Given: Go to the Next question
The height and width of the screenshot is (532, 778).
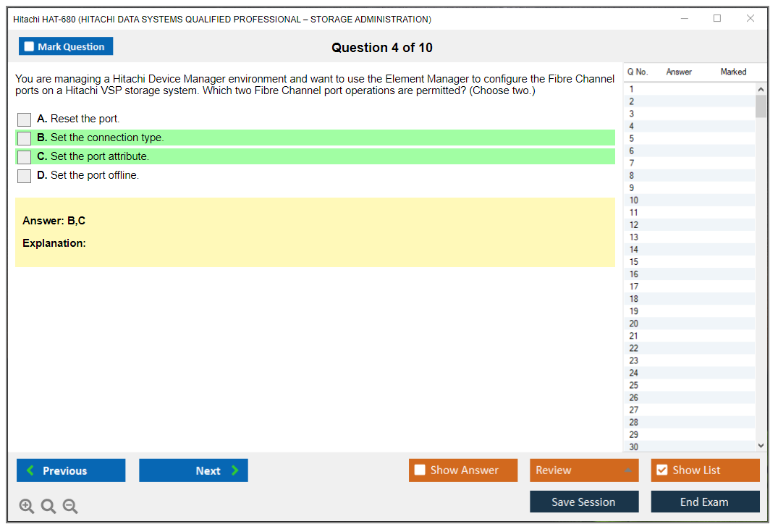Looking at the screenshot, I should coord(193,470).
